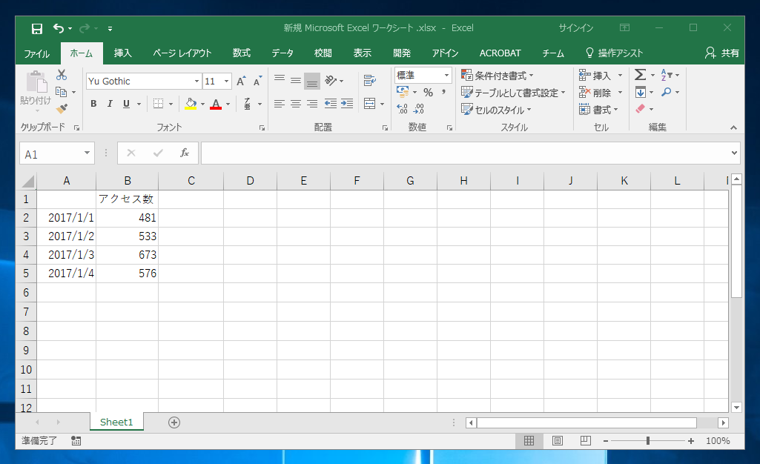Open the Yu Gothic font name dropdown
Viewport: 760px width, 464px height.
[196, 81]
